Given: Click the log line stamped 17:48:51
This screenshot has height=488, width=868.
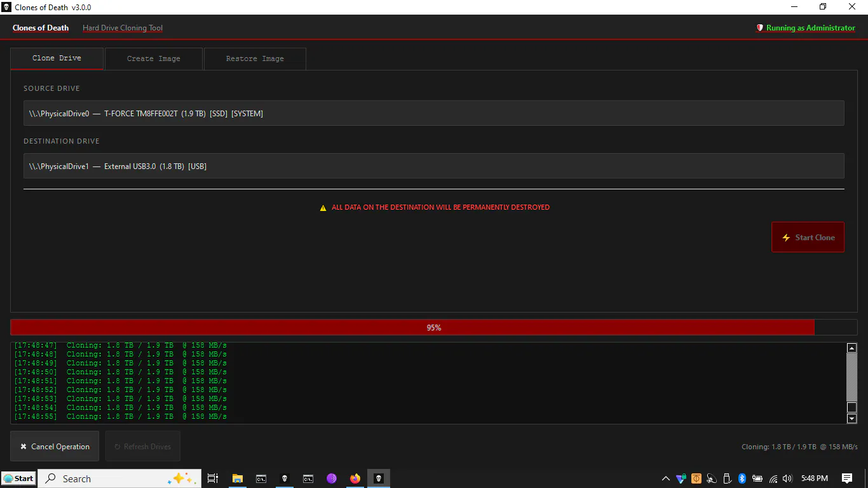Looking at the screenshot, I should pos(121,381).
